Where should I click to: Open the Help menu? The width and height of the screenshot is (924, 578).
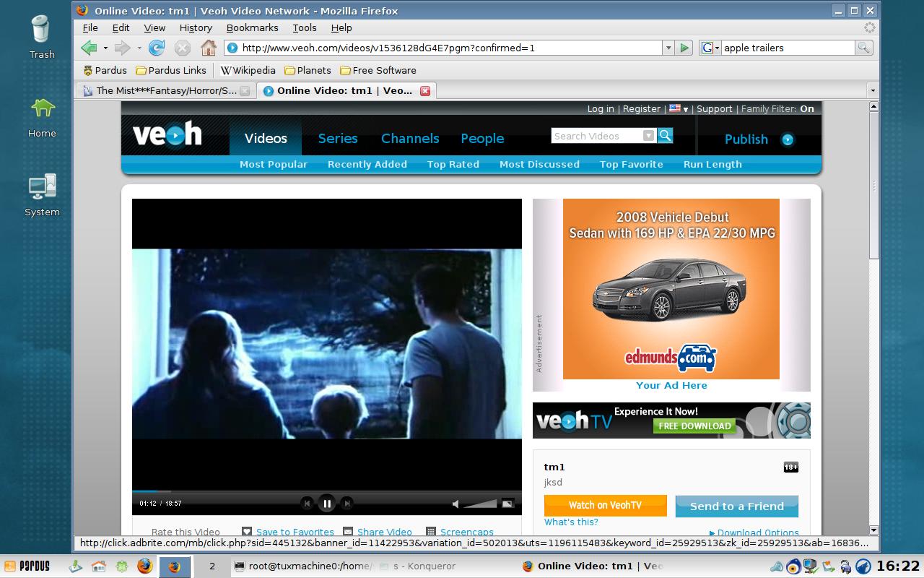tap(341, 27)
